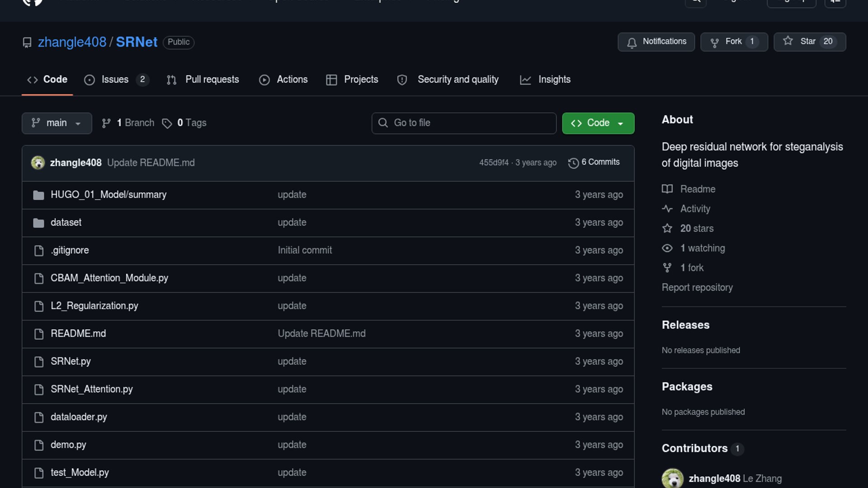Open the SRNet_Attention.py file
868x488 pixels.
(x=91, y=389)
